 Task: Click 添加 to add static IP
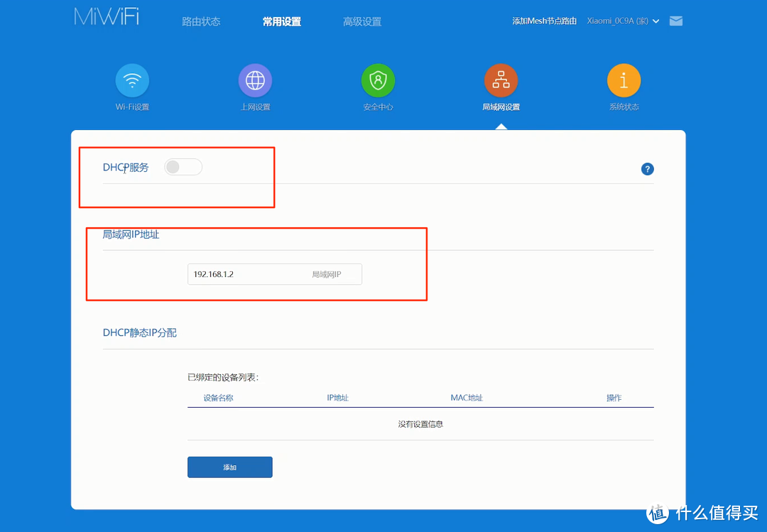pos(229,467)
